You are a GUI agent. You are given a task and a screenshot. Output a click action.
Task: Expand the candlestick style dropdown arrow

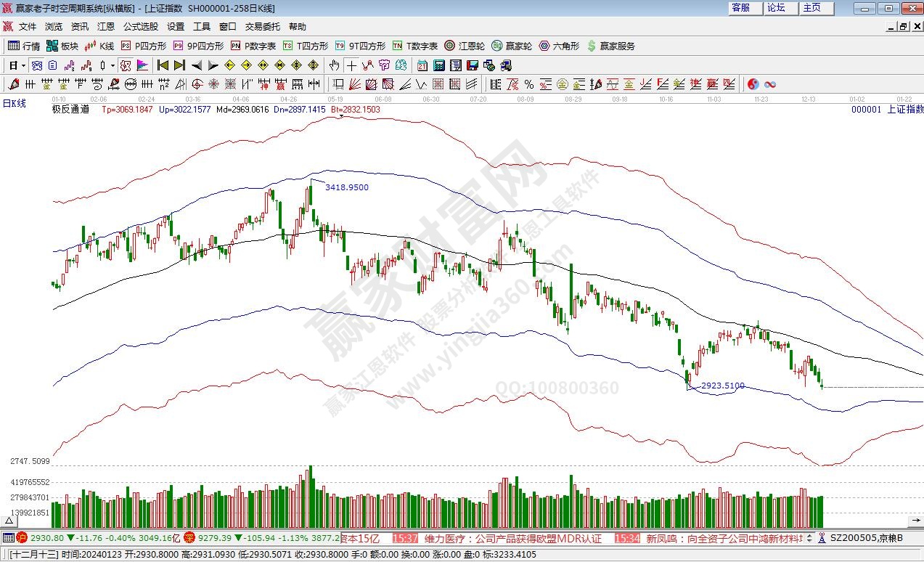[x=113, y=65]
